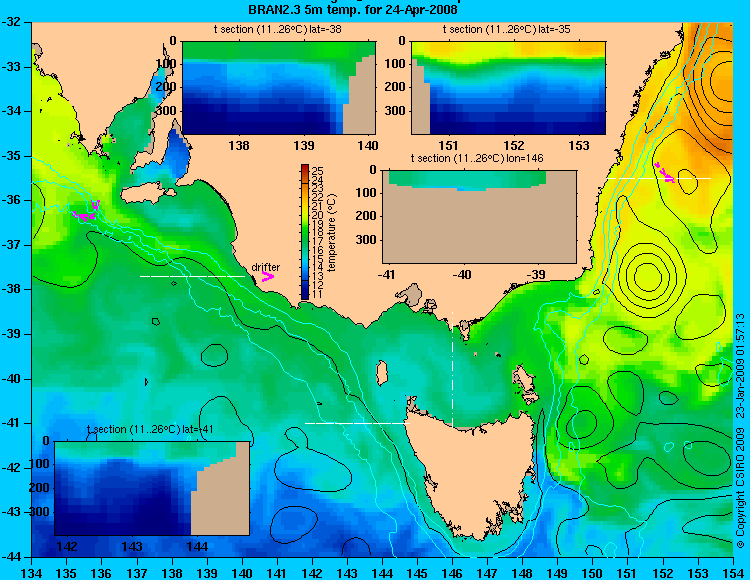Click the "134" longitude label on the bottom axis
The width and height of the screenshot is (750, 580).
32,572
